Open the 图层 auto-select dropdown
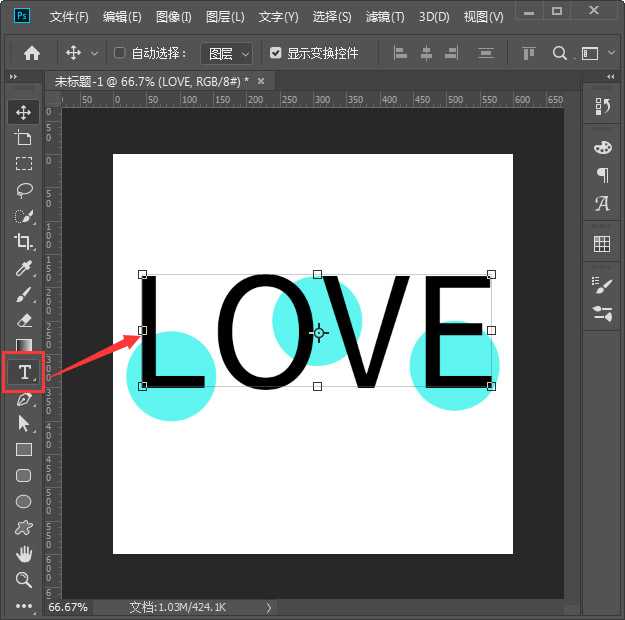This screenshot has height=620, width=625. [226, 53]
